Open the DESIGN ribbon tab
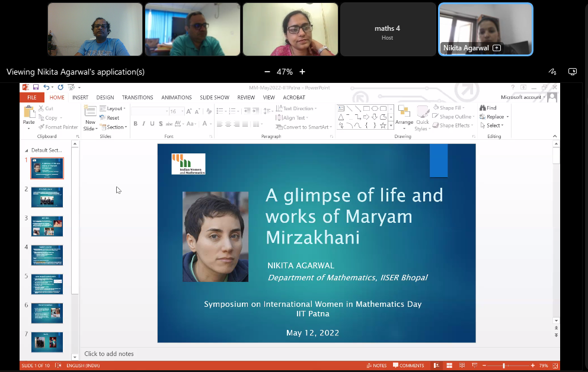The width and height of the screenshot is (588, 372). click(105, 98)
